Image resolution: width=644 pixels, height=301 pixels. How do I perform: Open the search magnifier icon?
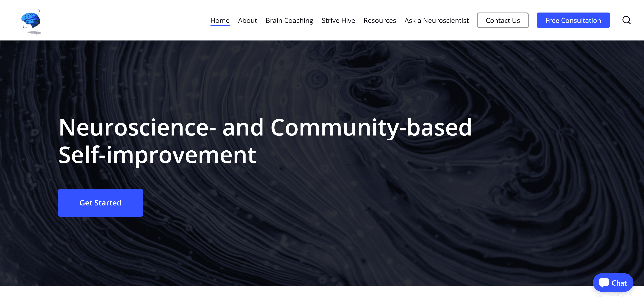[x=626, y=20]
